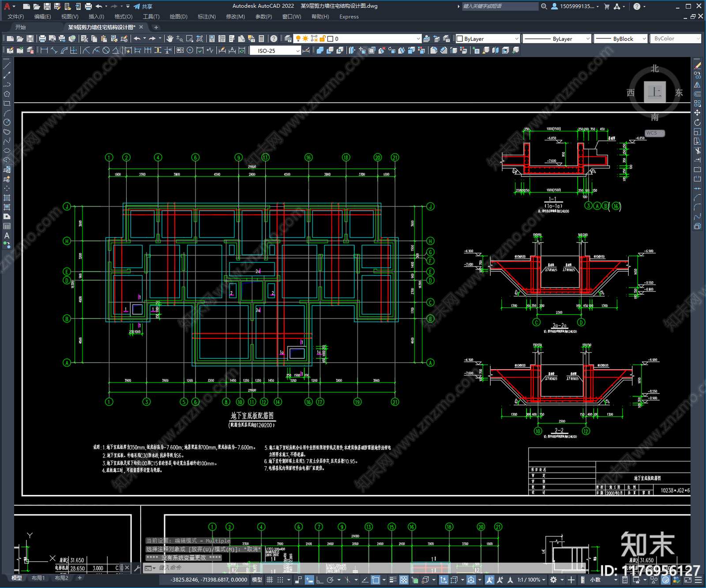Click the Plot printer icon in toolbar
Image resolution: width=706 pixels, height=588 pixels.
[42, 39]
